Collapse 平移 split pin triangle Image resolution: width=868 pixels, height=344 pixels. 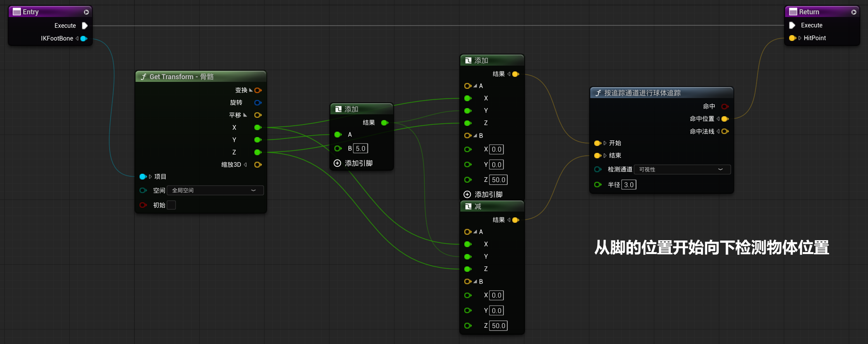pyautogui.click(x=245, y=115)
